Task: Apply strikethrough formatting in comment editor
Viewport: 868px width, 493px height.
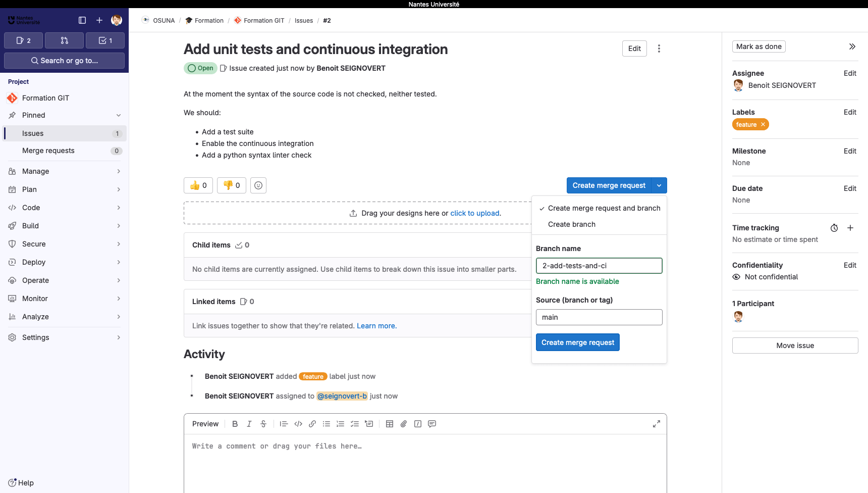Action: tap(263, 424)
